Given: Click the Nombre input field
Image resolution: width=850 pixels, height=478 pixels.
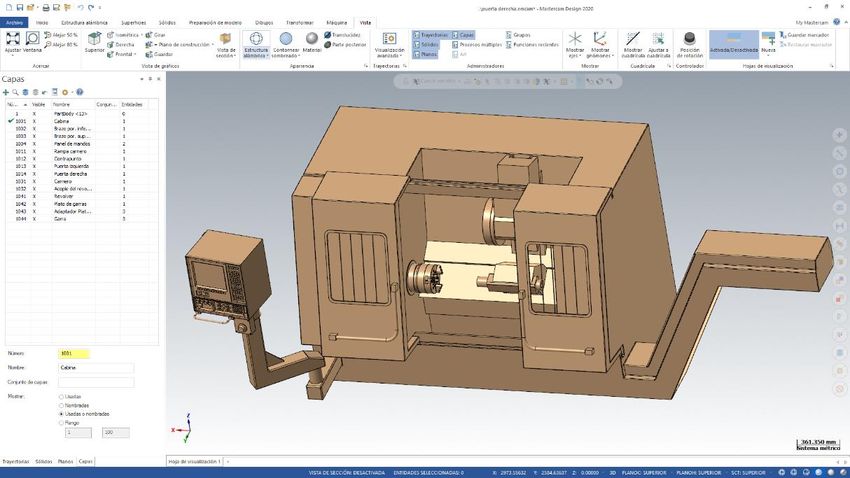Looking at the screenshot, I should click(x=96, y=367).
